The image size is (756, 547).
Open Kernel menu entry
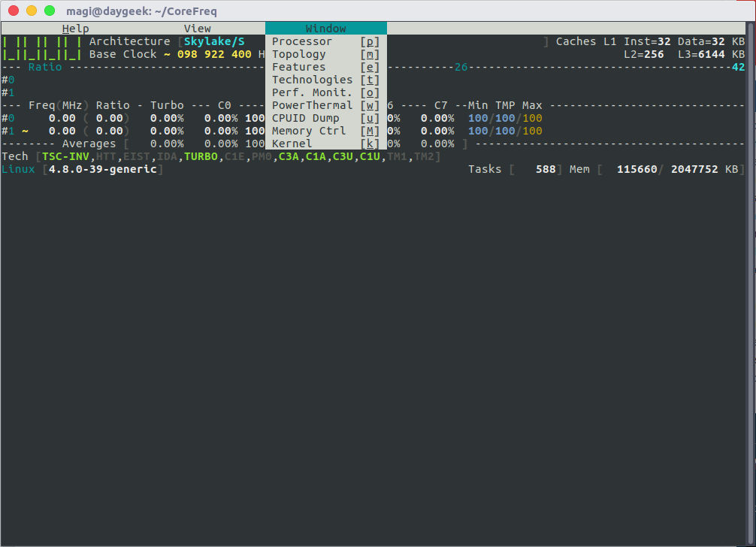326,144
